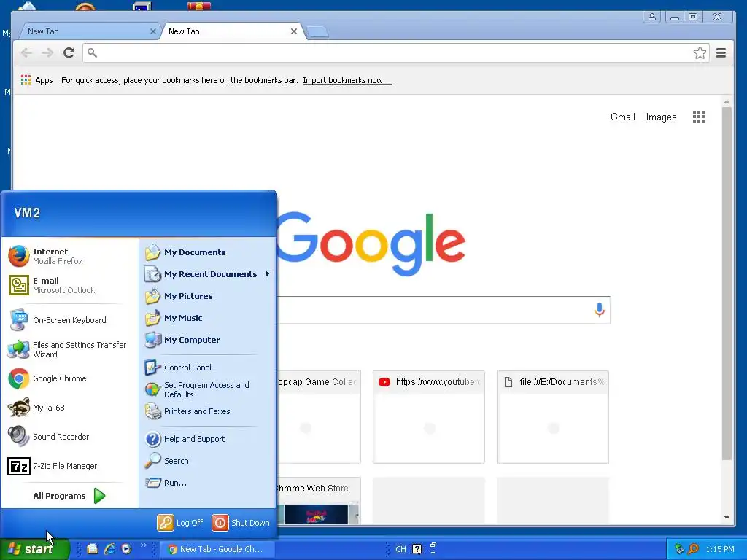This screenshot has width=747, height=560.
Task: Click the scrollbar down arrow
Action: tap(727, 518)
